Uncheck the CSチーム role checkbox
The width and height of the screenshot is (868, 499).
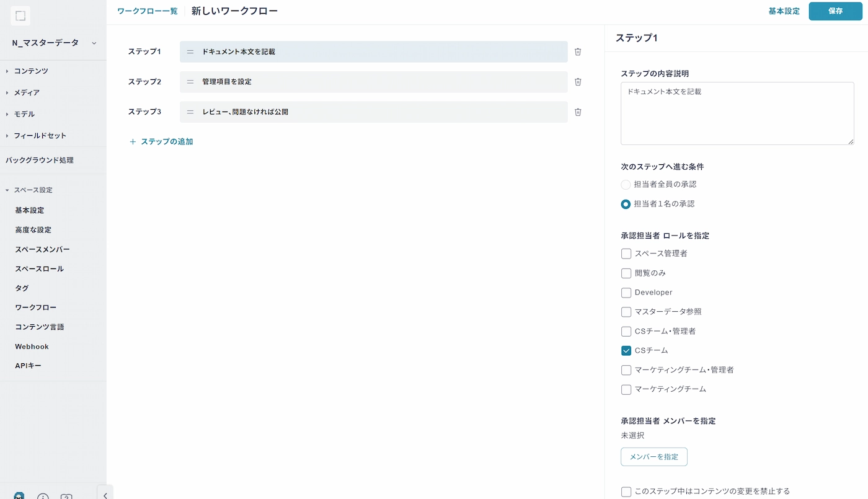[x=626, y=351]
